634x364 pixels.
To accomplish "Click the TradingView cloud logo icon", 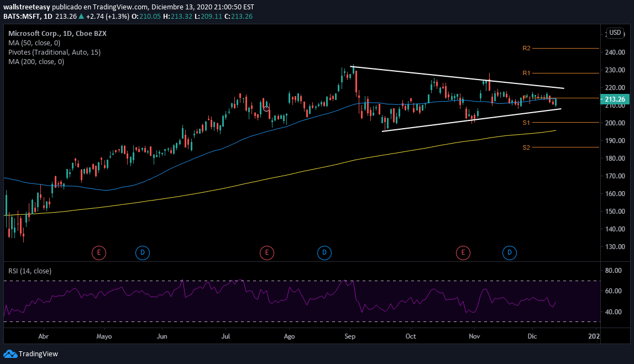I will pyautogui.click(x=10, y=354).
